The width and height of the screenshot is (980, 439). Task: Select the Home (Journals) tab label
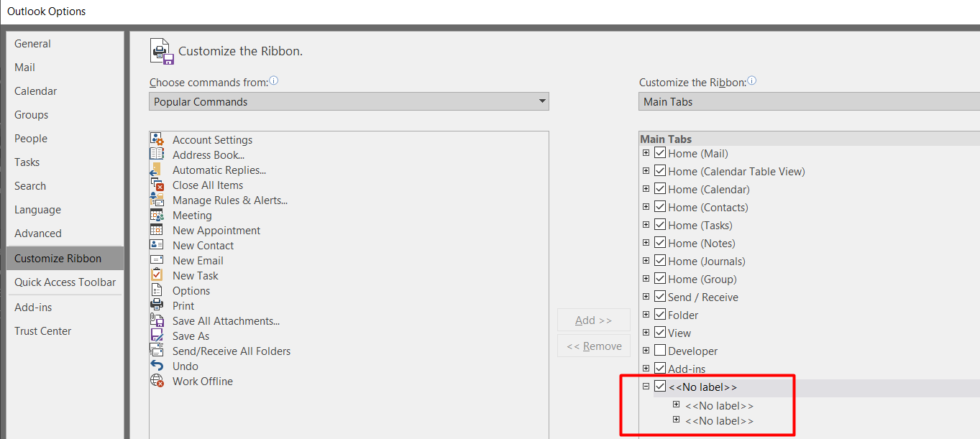pyautogui.click(x=706, y=261)
